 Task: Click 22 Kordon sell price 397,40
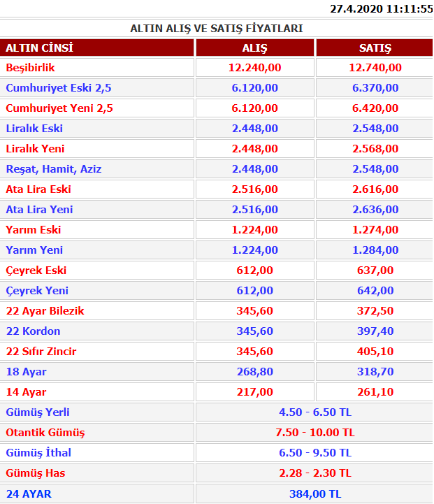pyautogui.click(x=375, y=331)
